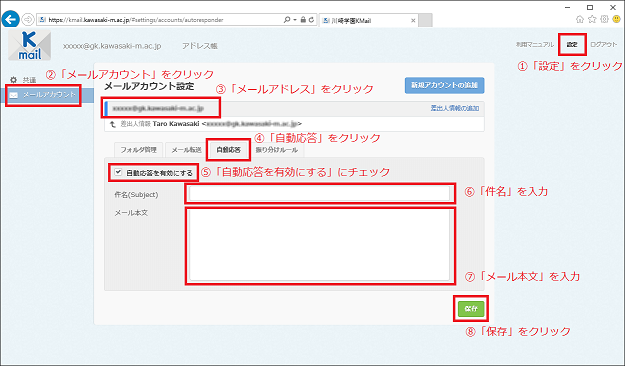Maximize the browser window

coord(590,7)
